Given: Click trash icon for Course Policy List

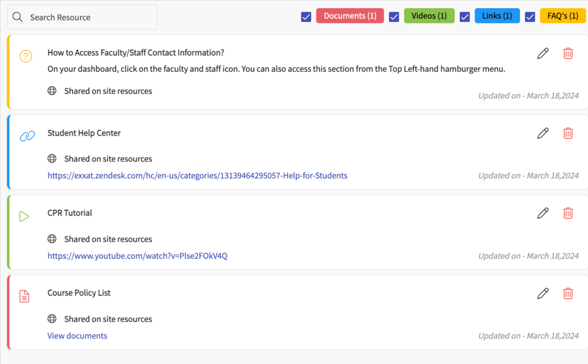Looking at the screenshot, I should pos(568,293).
